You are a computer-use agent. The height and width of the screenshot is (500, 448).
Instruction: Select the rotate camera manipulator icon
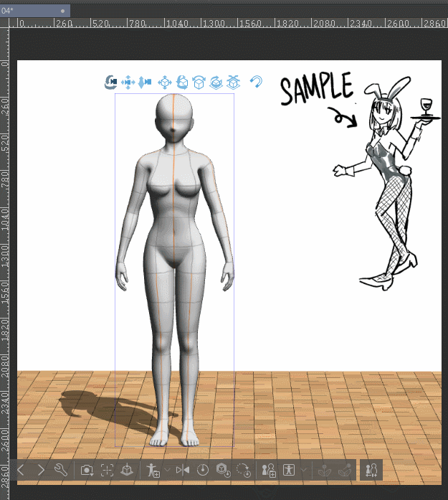tap(111, 82)
